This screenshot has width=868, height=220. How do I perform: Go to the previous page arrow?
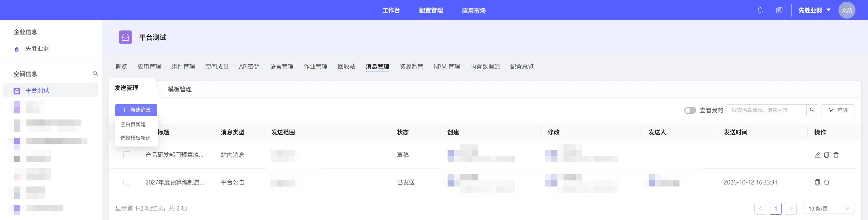(760, 208)
